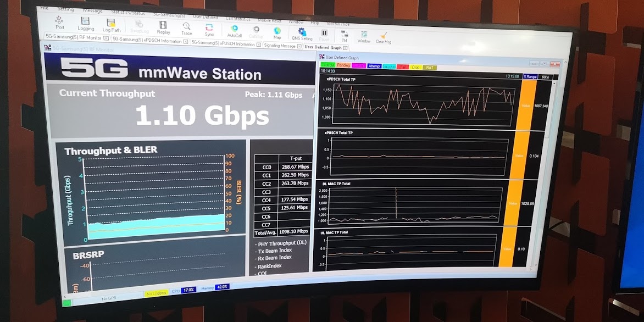Viewport: 644px width, 322px height.
Task: Open the User Defined menu
Action: click(x=205, y=17)
